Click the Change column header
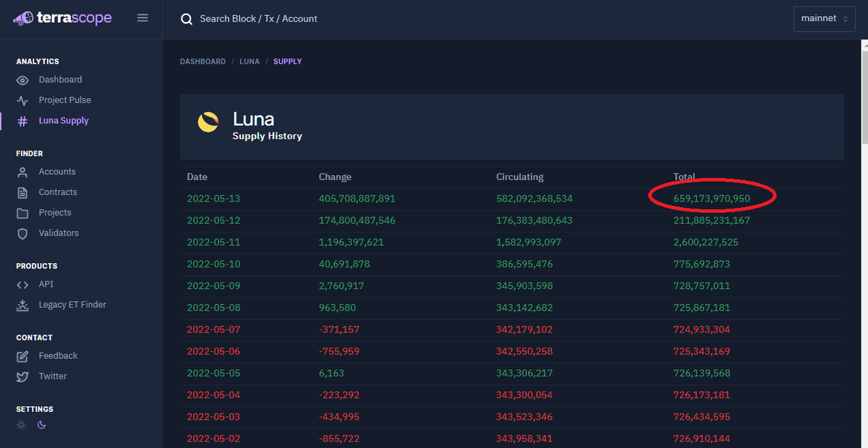 [335, 177]
